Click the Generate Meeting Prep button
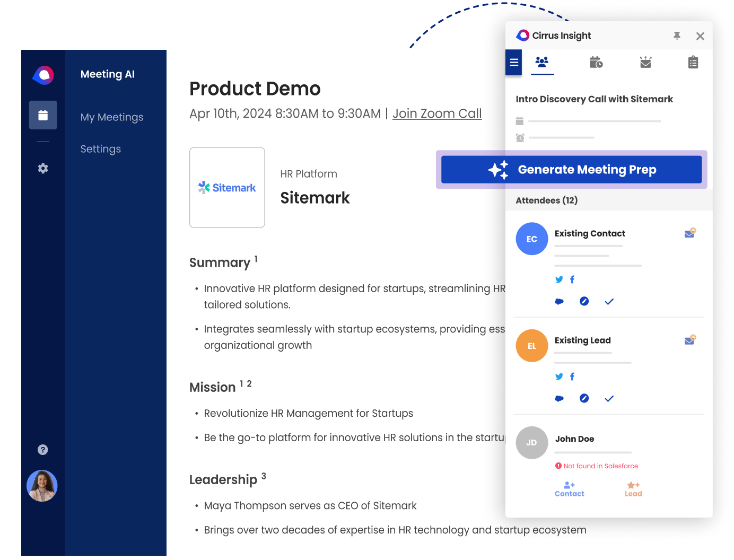Image resolution: width=734 pixels, height=560 pixels. pyautogui.click(x=571, y=169)
